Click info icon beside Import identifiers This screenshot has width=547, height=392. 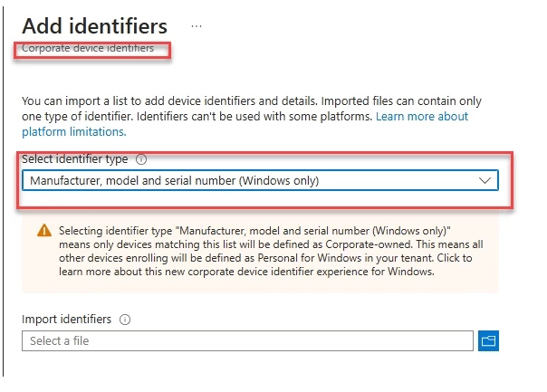pyautogui.click(x=125, y=320)
